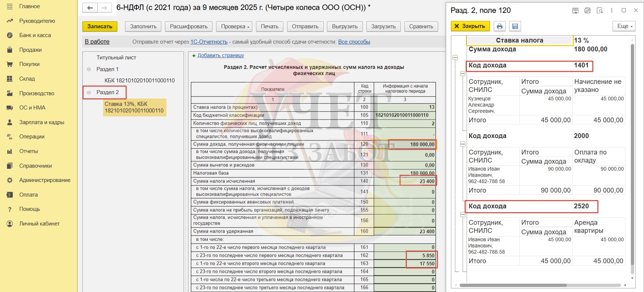This screenshot has height=292, width=644.
Task: Open the Все способы link
Action: (354, 42)
